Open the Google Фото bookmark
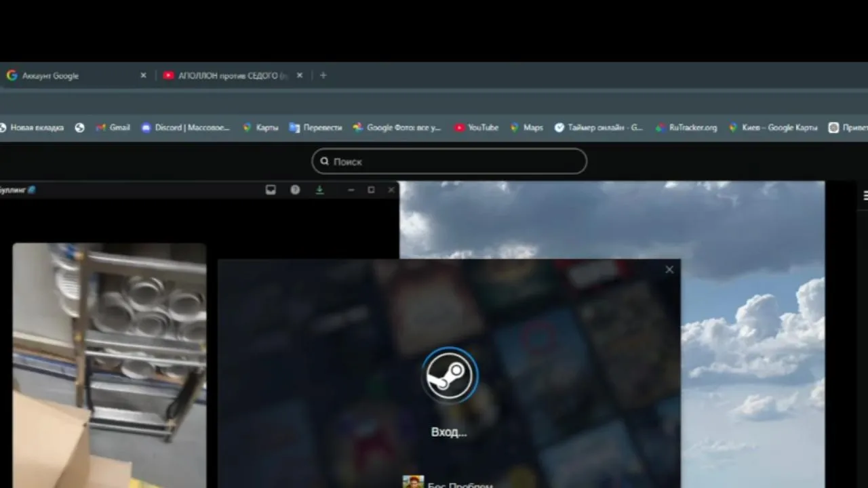The width and height of the screenshot is (868, 488). [397, 127]
